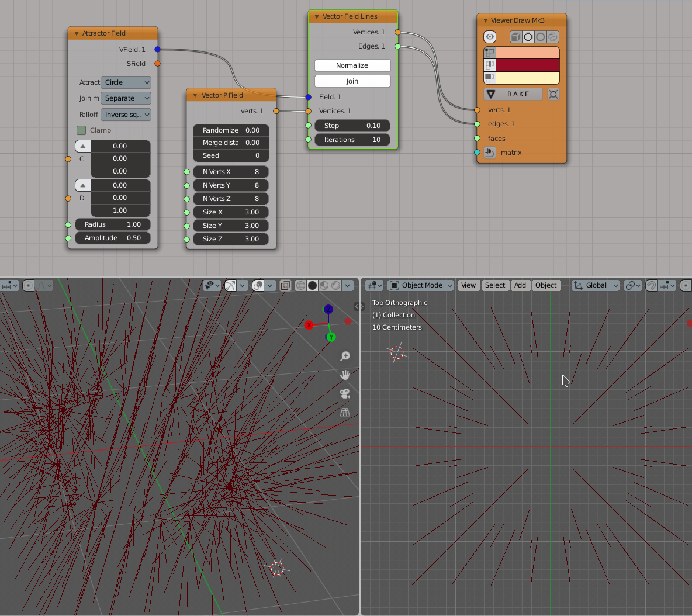Viewport: 692px width, 616px height.
Task: Open the Falloff Inverse square dropdown
Action: click(126, 115)
